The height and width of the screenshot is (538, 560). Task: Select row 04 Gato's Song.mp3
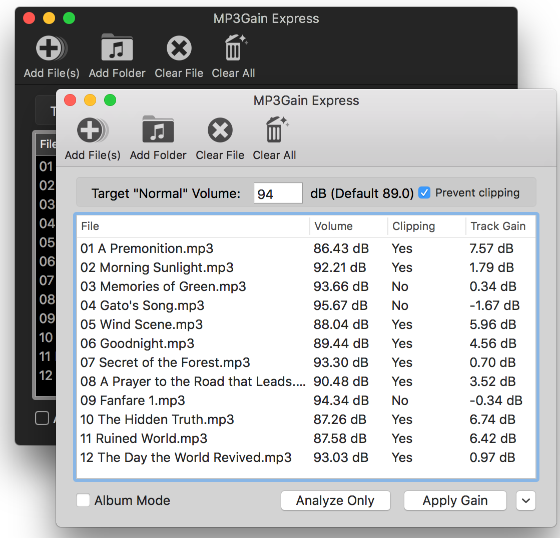306,305
